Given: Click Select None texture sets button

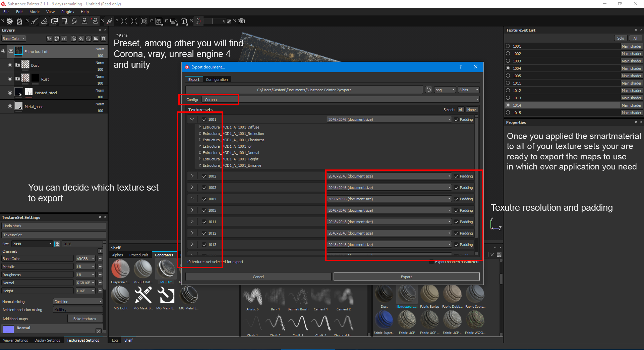Looking at the screenshot, I should tap(471, 110).
